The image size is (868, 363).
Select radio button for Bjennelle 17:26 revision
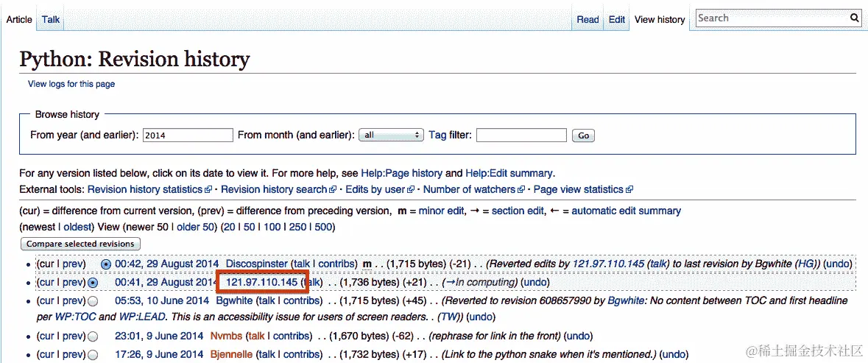pos(93,354)
